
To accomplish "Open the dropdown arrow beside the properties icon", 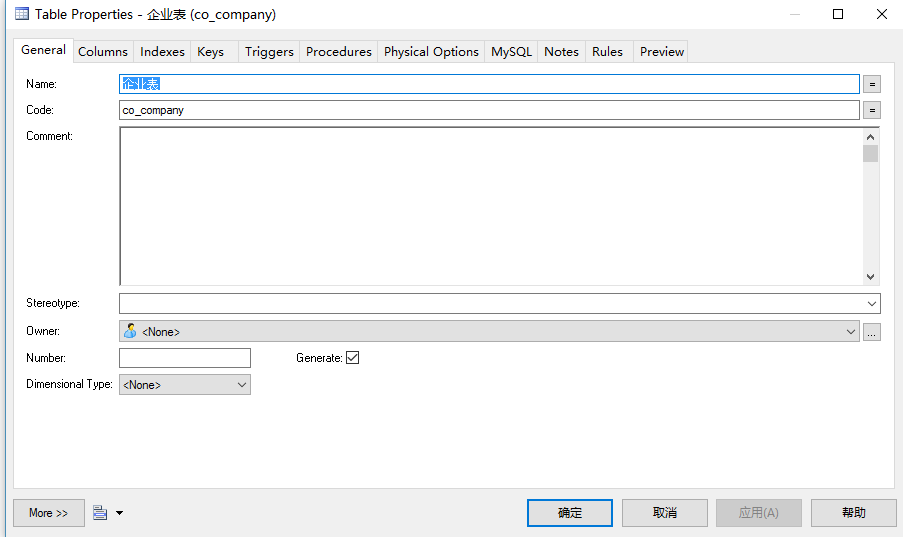I will pos(119,513).
